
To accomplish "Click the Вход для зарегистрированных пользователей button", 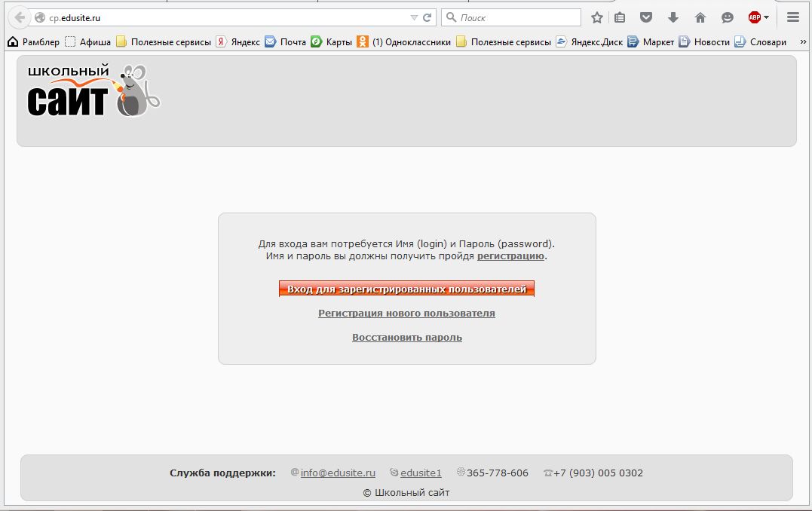I will click(406, 289).
